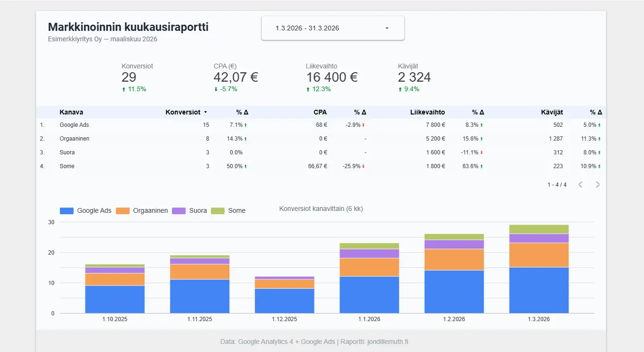This screenshot has height=352, width=644.
Task: Open the date range picker dropdown
Action: click(332, 28)
